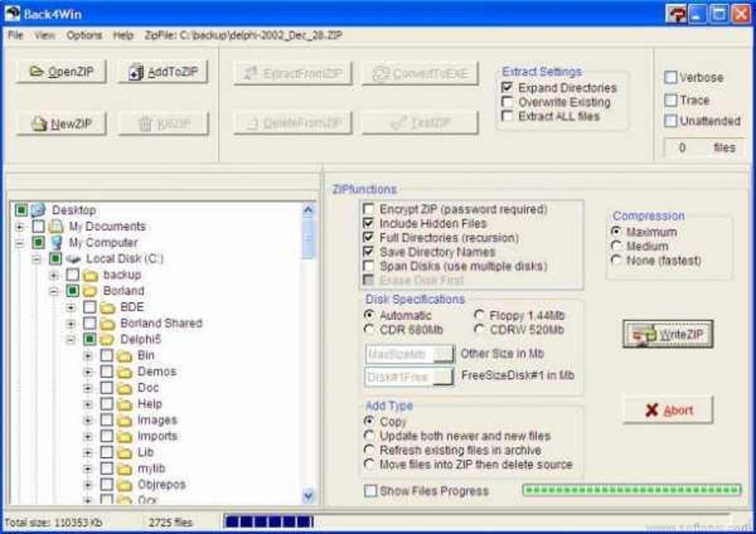Expand the BDE folder node
The height and width of the screenshot is (534, 756).
point(71,307)
